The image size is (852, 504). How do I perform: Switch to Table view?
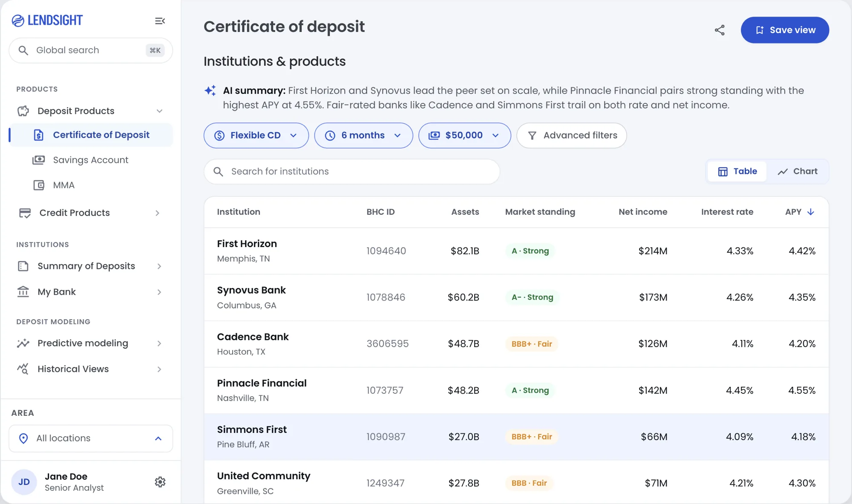(x=737, y=171)
